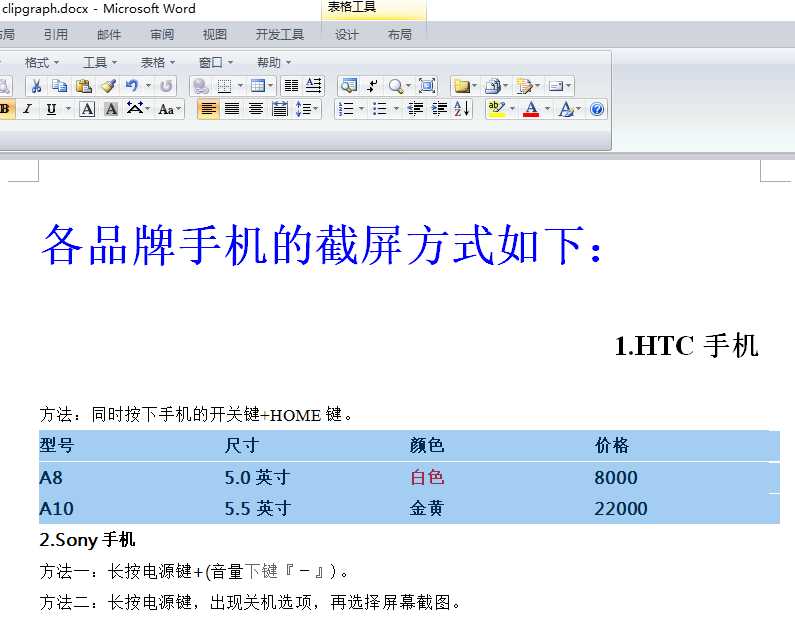
Task: Click the Full Screen view icon
Action: (427, 86)
